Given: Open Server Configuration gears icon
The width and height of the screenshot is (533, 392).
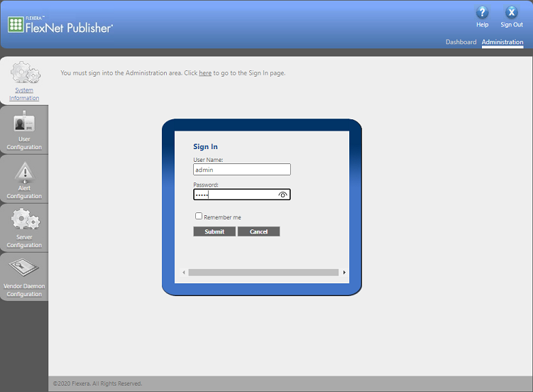Looking at the screenshot, I should click(x=26, y=219).
